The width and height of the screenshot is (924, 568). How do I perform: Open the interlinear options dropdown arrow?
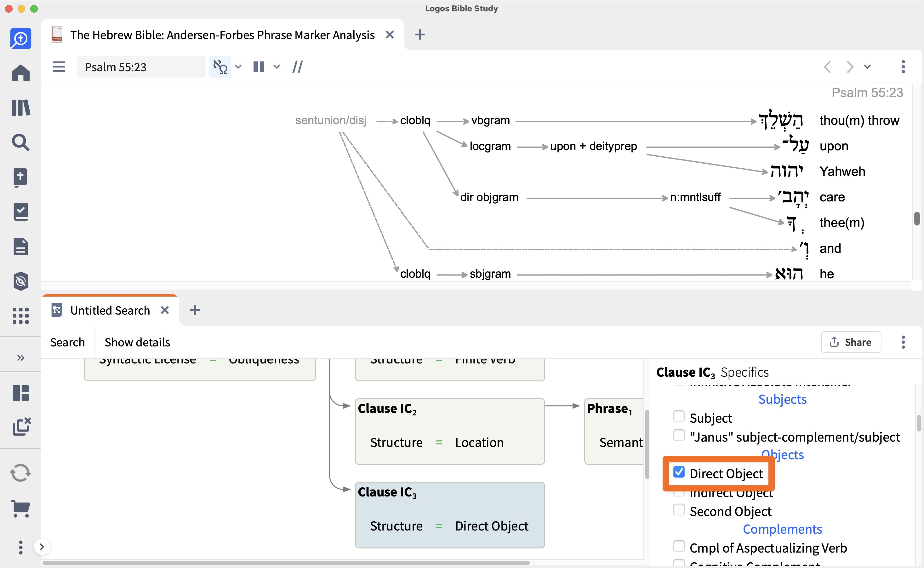pyautogui.click(x=238, y=67)
